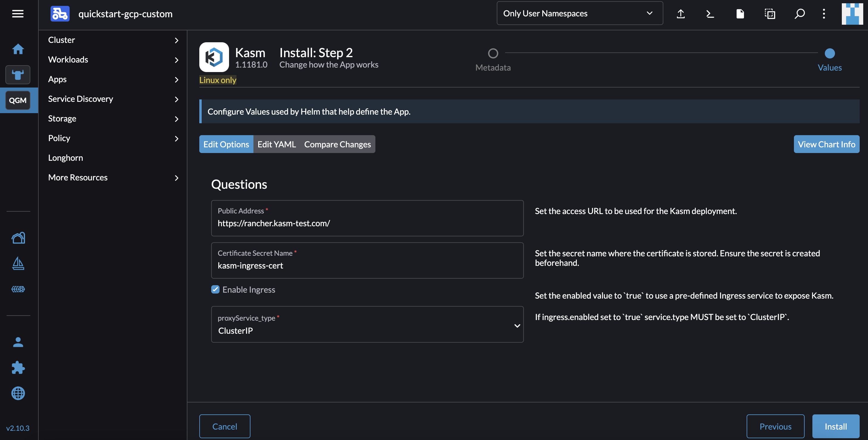Select the Values step marker
The height and width of the screenshot is (440, 868).
(x=830, y=53)
